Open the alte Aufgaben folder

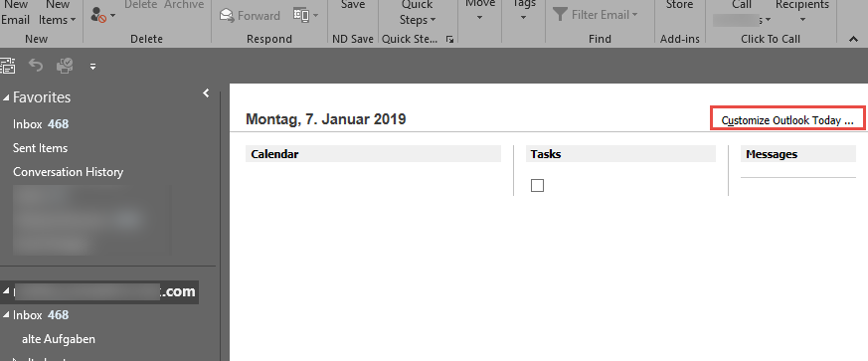(x=58, y=339)
